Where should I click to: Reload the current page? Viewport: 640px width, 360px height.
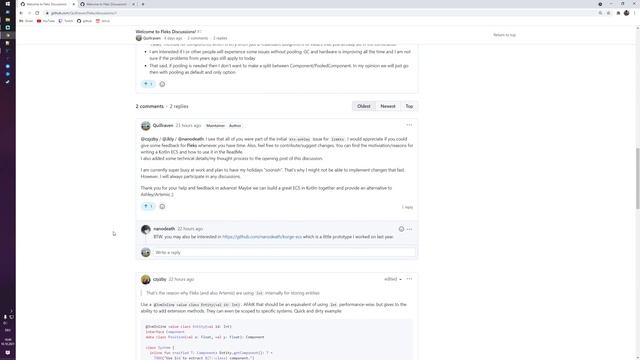[37, 13]
